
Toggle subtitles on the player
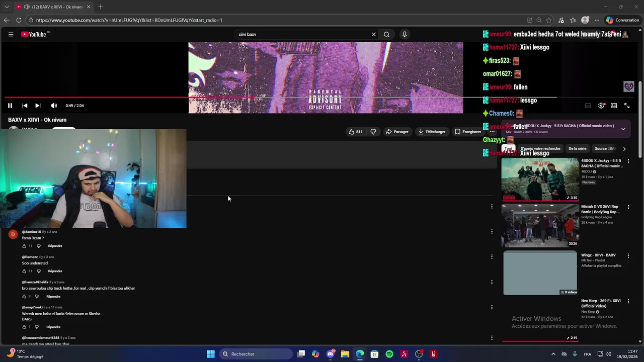coord(588,106)
